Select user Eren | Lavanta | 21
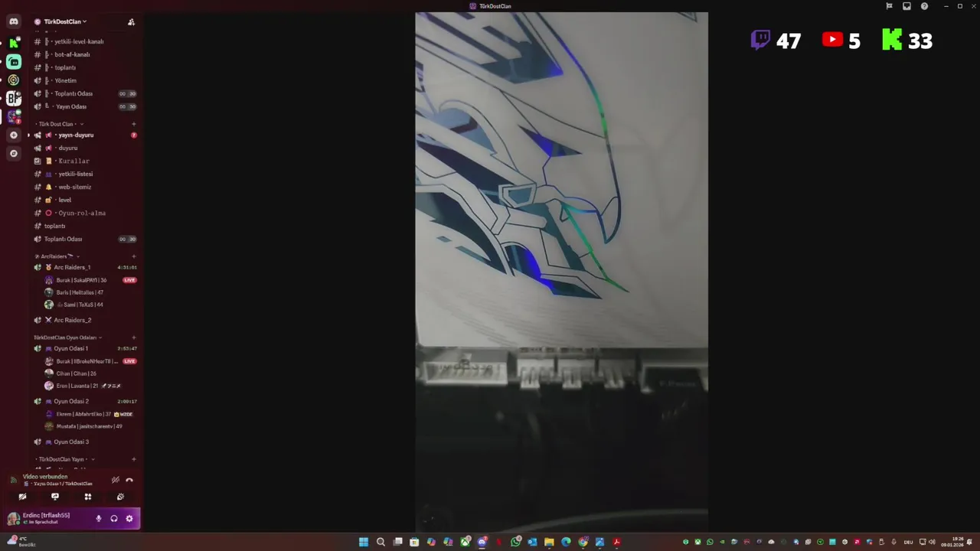Screen dimensions: 980x551 [84, 386]
